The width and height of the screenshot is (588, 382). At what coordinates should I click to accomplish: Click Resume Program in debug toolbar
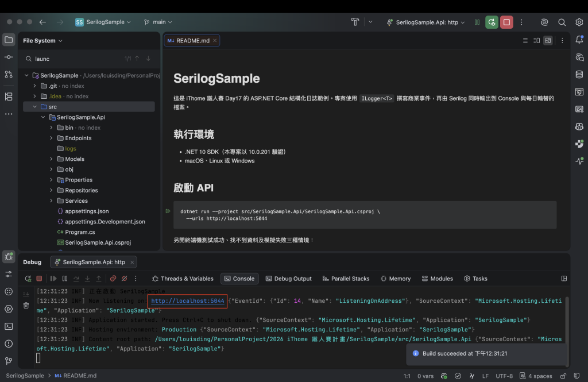point(53,279)
